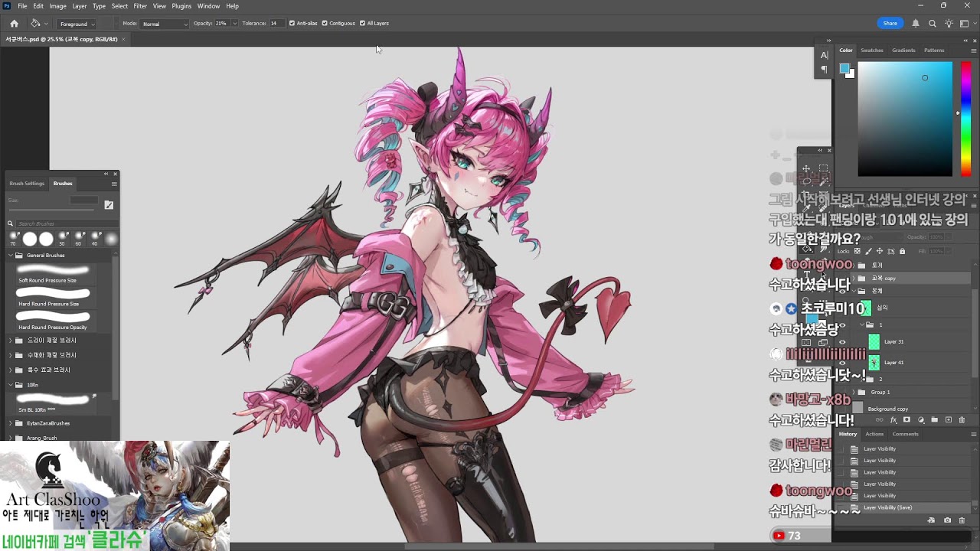This screenshot has height=551, width=980.
Task: Open the Plugins menu
Action: 181,6
